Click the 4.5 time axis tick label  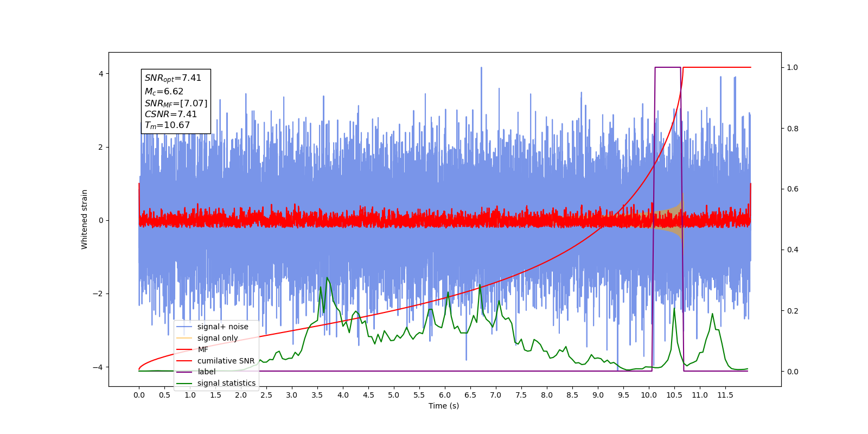(368, 395)
